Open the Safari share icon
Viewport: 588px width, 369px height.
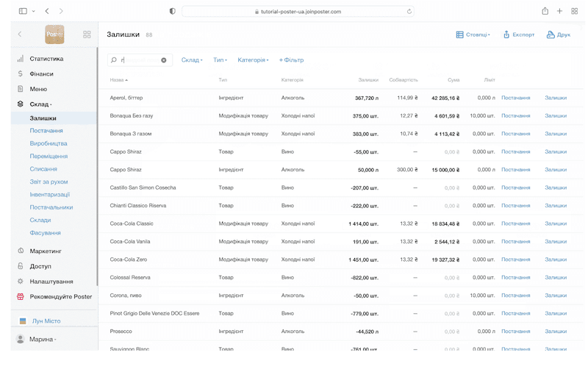(x=545, y=11)
